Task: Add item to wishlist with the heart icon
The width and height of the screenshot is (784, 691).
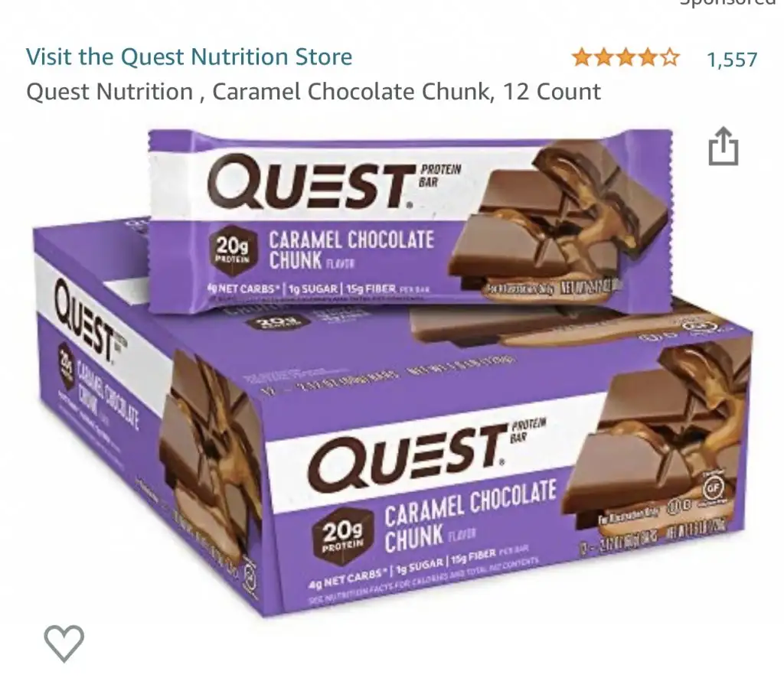Action: pyautogui.click(x=64, y=643)
